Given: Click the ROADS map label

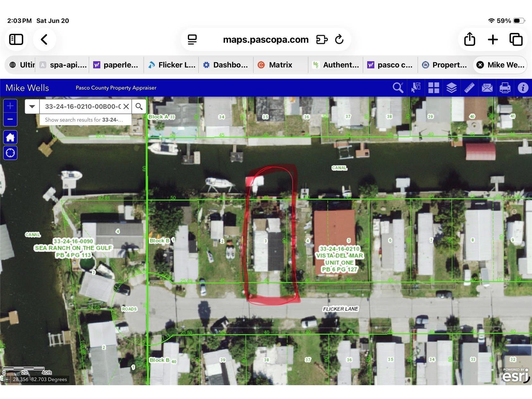Looking at the screenshot, I should 129,309.
